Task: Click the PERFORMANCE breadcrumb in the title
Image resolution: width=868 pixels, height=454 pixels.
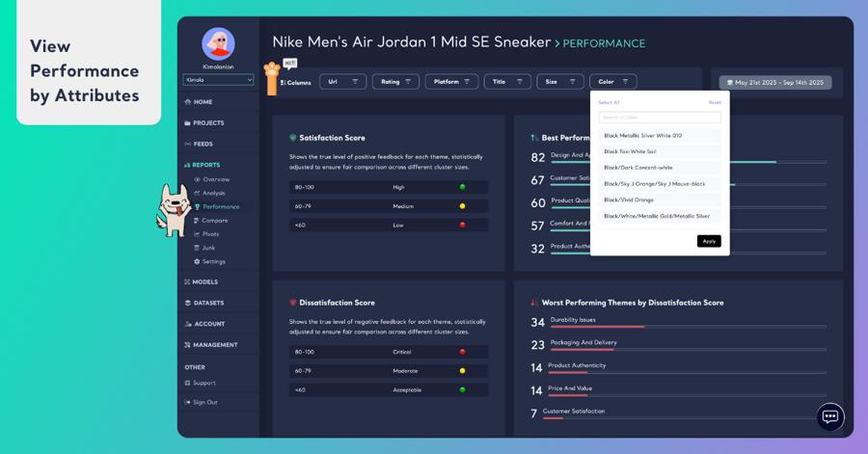Action: pyautogui.click(x=604, y=43)
